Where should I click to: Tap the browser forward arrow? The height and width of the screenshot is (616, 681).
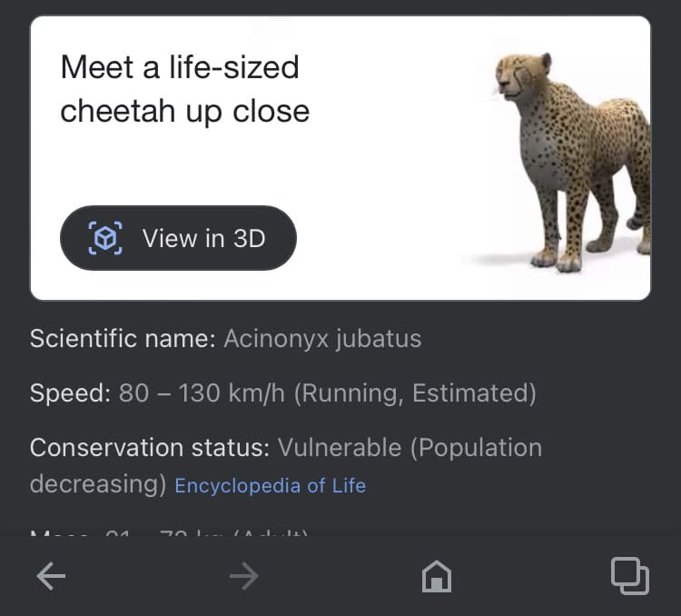[x=243, y=576]
